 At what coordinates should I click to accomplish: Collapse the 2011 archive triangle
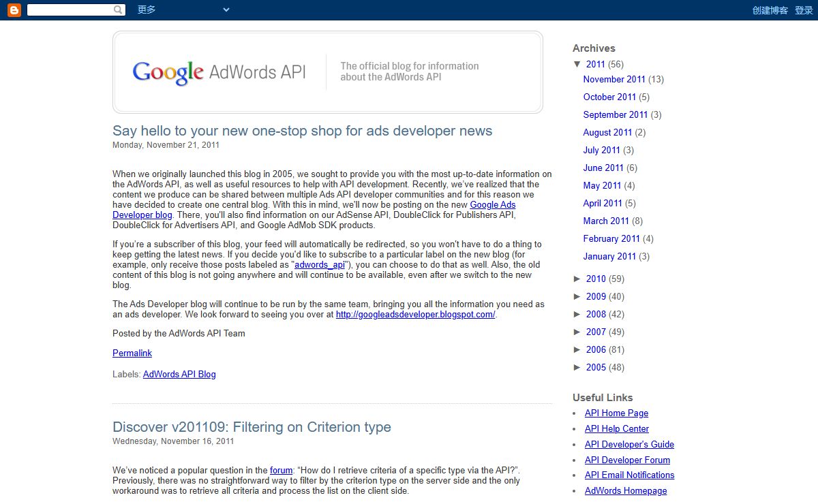(x=577, y=64)
